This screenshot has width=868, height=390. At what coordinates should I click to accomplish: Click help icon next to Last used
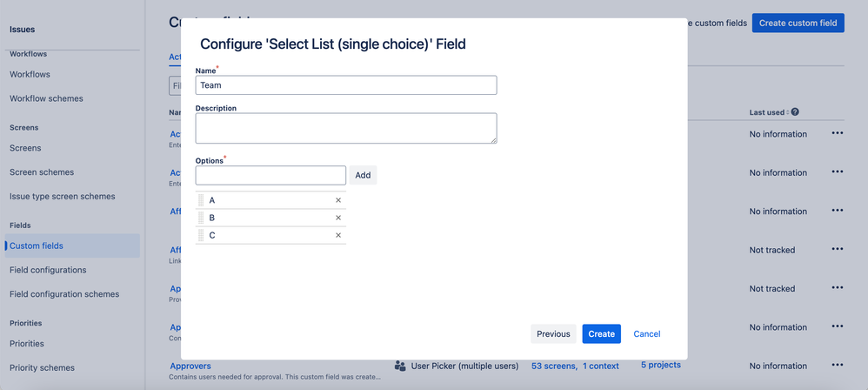pyautogui.click(x=795, y=112)
